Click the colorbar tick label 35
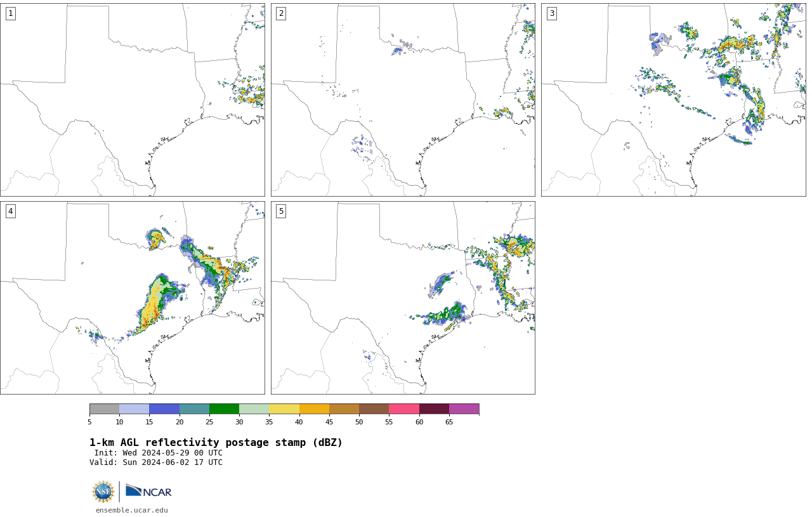Screen dimensions: 812x517 [x=269, y=422]
